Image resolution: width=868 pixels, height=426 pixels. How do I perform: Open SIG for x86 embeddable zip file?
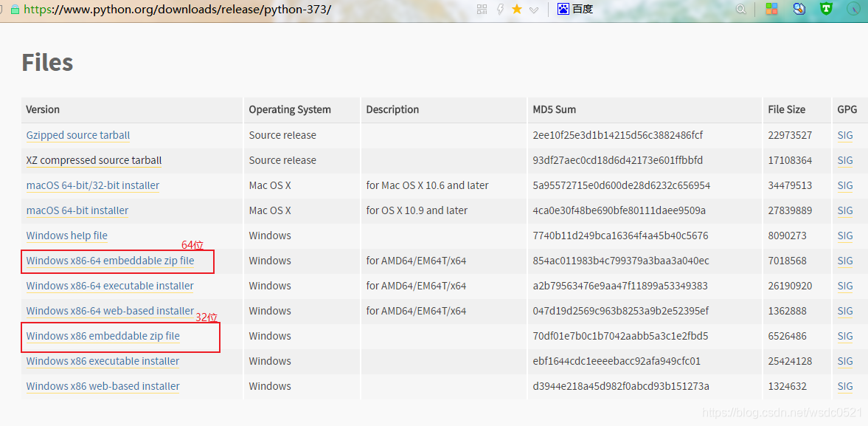[845, 336]
